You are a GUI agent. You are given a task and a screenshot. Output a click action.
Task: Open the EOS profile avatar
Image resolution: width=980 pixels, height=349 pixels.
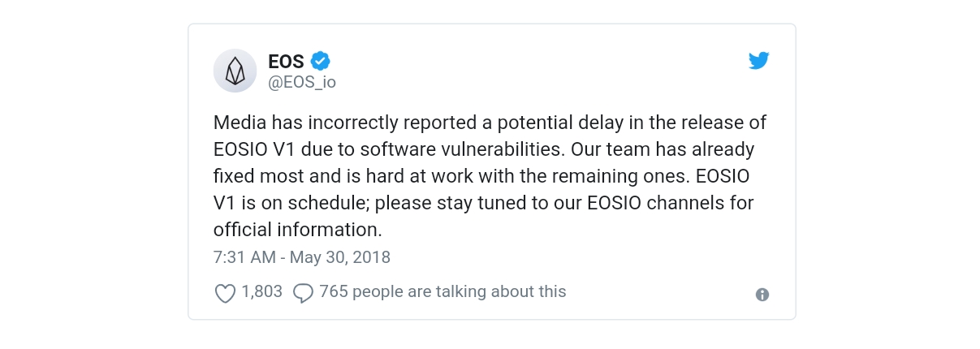point(235,71)
